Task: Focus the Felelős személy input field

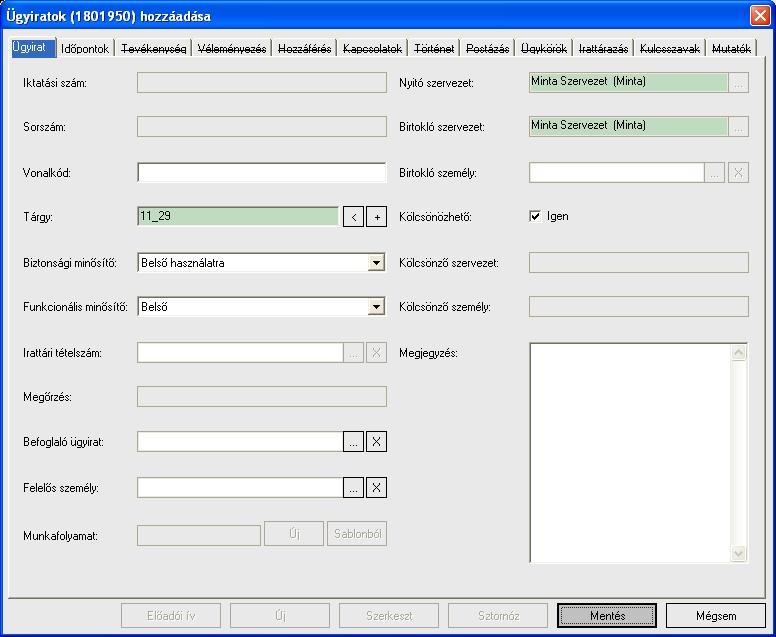Action: [240, 488]
